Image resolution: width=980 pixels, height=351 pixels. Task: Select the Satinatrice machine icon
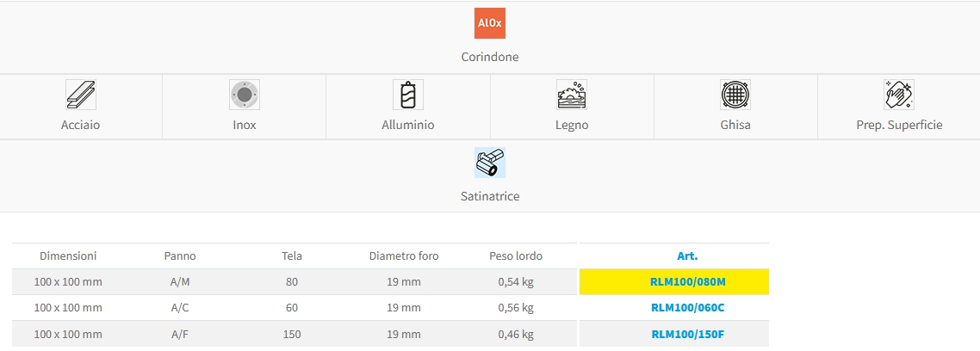[490, 163]
